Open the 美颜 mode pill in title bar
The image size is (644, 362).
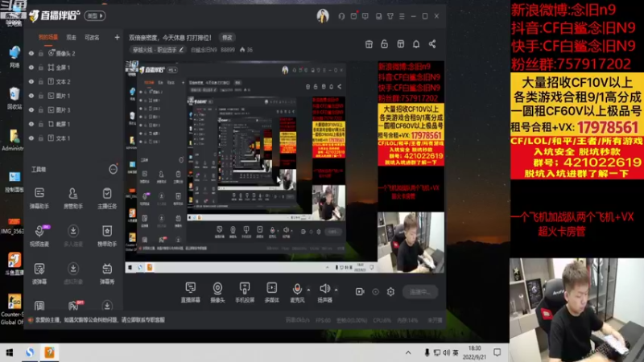(x=95, y=15)
